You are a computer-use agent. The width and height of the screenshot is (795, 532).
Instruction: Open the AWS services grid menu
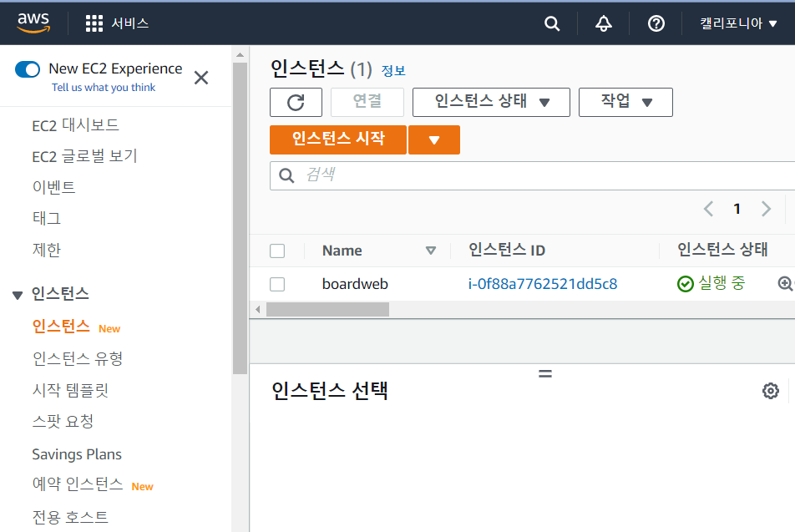click(94, 23)
